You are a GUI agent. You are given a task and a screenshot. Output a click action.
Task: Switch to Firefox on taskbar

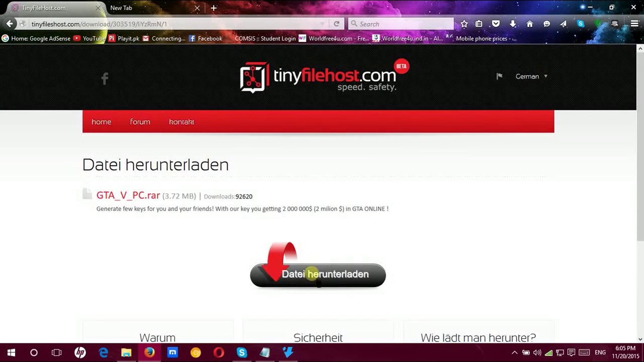(x=149, y=353)
